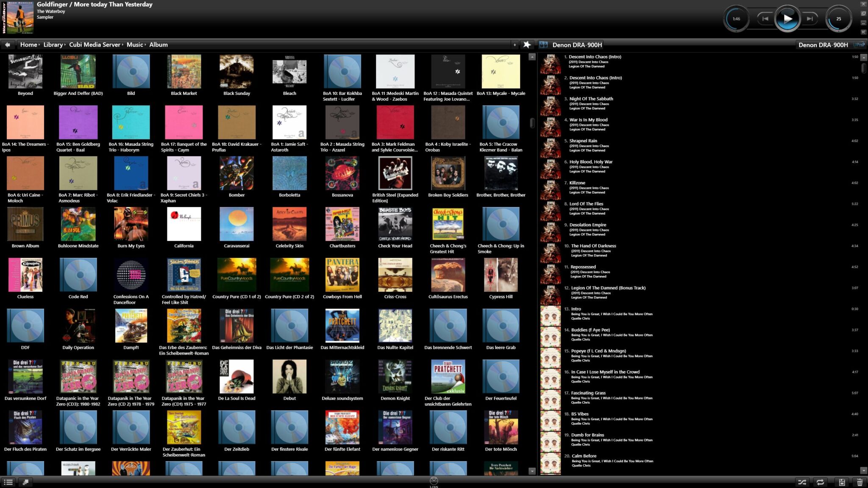Open the Bossanova album

click(342, 177)
